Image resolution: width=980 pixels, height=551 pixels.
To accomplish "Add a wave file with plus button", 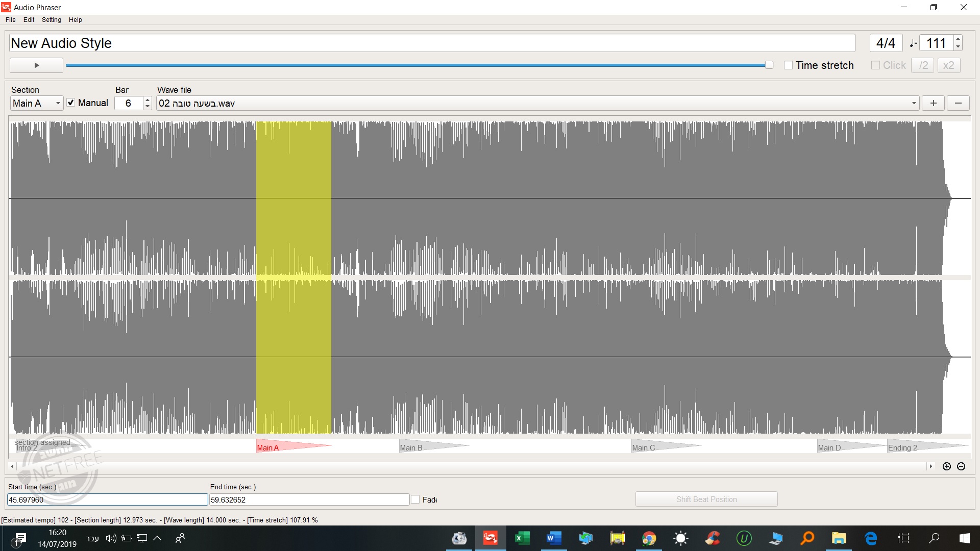I will click(933, 103).
